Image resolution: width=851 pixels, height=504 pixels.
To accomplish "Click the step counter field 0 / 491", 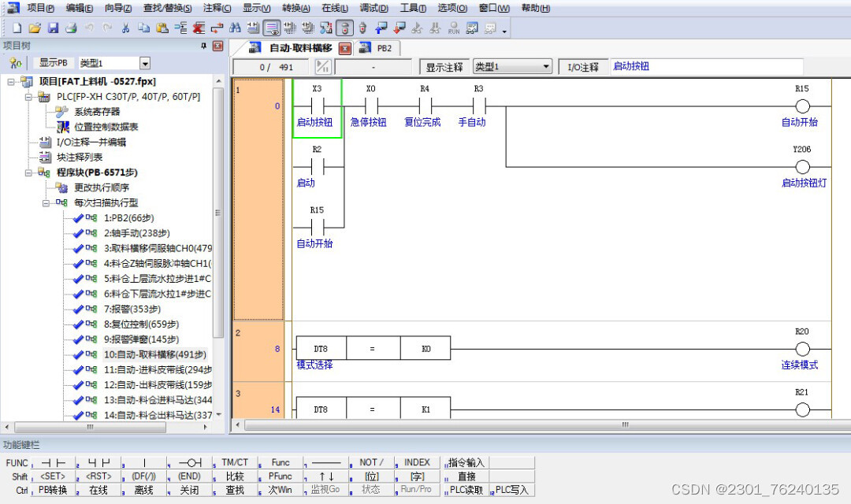I will coord(271,67).
